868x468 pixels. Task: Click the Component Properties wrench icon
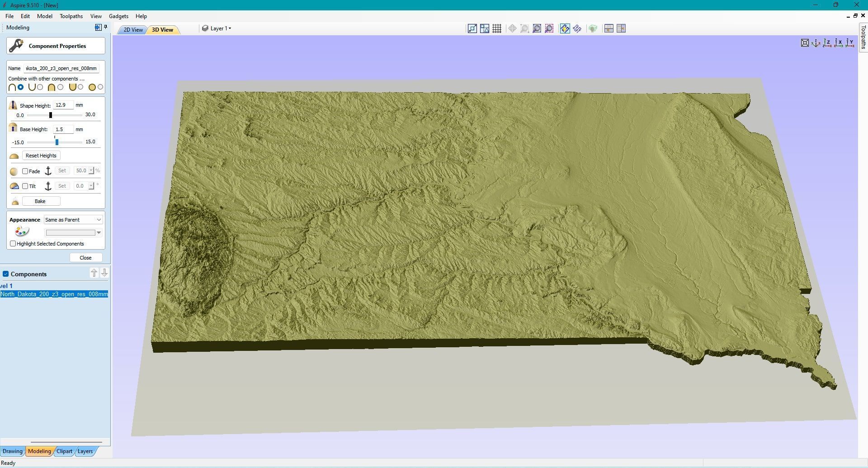[x=16, y=46]
